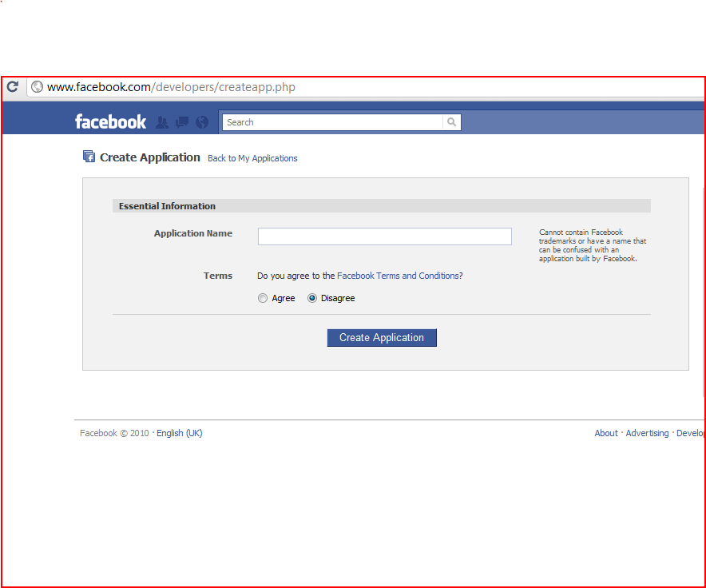Screen dimensions: 706x588
Task: Open the Facebook logo home link
Action: (x=110, y=121)
